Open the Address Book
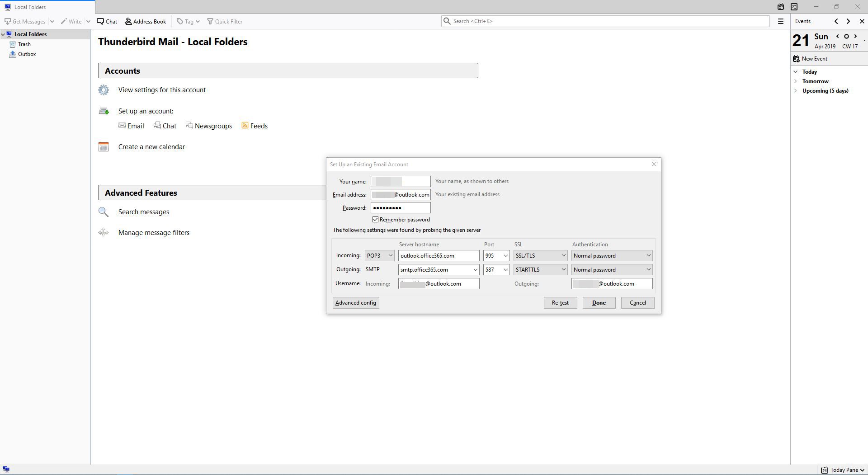868x475 pixels. 146,21
